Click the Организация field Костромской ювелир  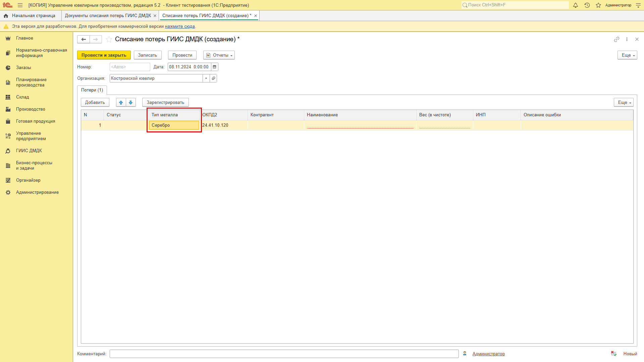(156, 78)
